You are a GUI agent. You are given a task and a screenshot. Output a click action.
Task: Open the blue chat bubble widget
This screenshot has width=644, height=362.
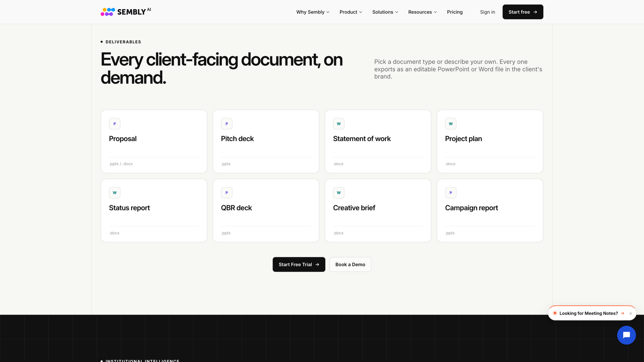point(626,335)
